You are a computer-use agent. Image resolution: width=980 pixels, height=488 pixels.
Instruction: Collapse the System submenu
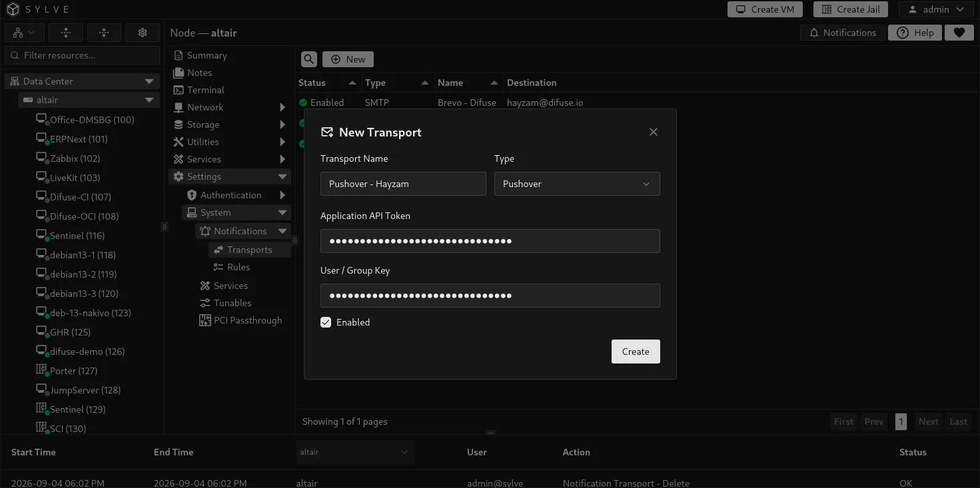coord(237,212)
